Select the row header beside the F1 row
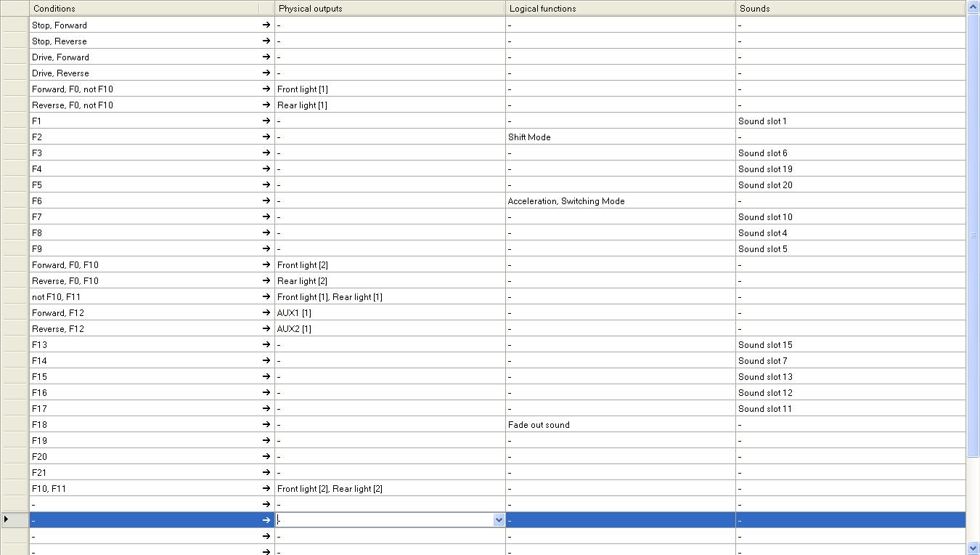 tap(15, 121)
